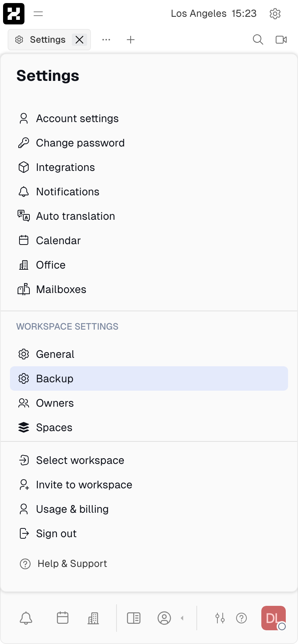Expand the small arrow next to the profile icon
This screenshot has height=644, width=298.
coord(182,618)
